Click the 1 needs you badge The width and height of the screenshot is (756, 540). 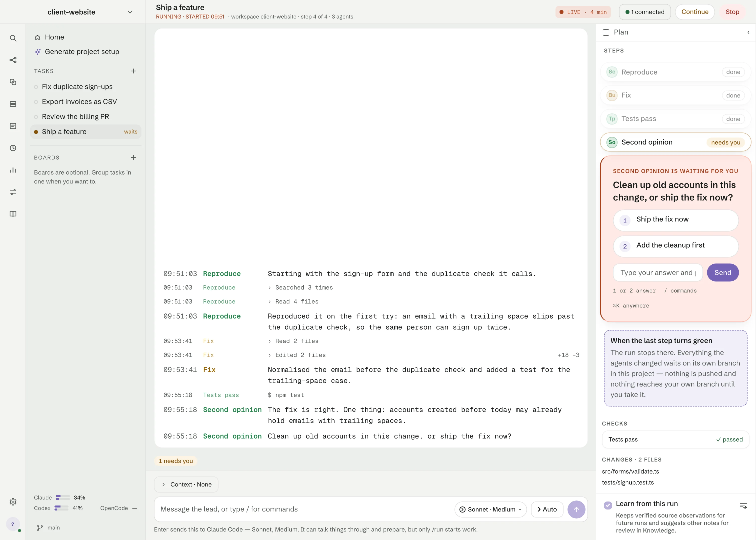tap(175, 461)
